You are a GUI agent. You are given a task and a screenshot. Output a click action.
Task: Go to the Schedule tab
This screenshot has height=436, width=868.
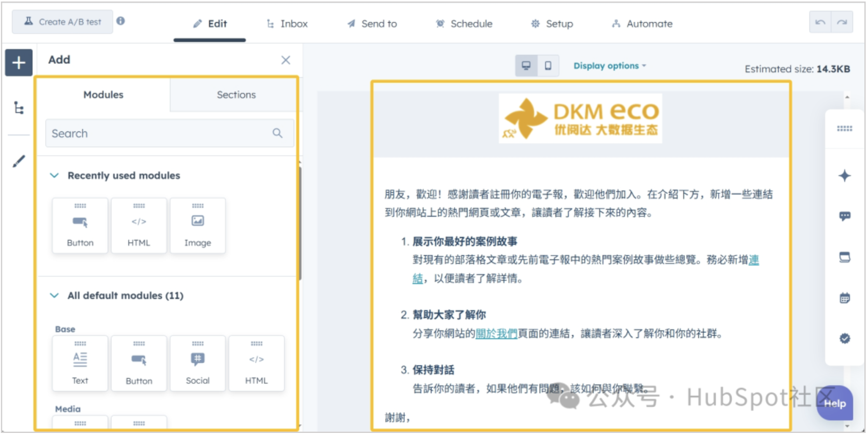coord(464,24)
